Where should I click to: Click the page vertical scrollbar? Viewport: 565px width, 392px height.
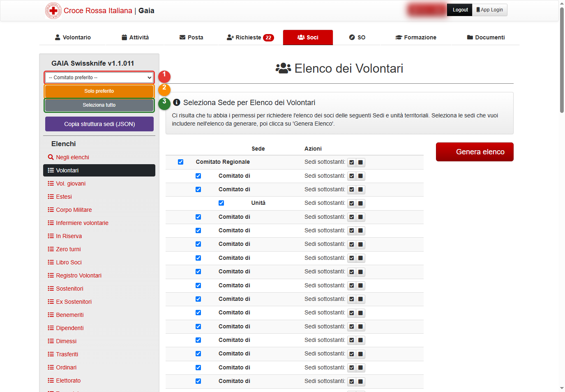pos(562,60)
